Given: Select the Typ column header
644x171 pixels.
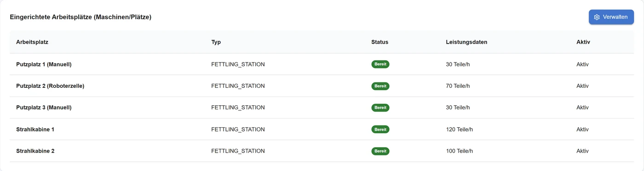Looking at the screenshot, I should coord(216,42).
